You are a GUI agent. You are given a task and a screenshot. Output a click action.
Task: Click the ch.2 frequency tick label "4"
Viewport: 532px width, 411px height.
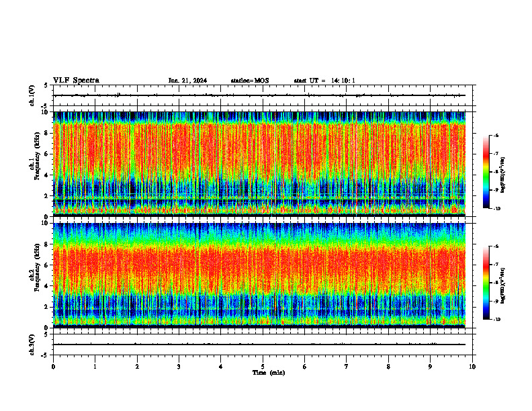(x=47, y=286)
